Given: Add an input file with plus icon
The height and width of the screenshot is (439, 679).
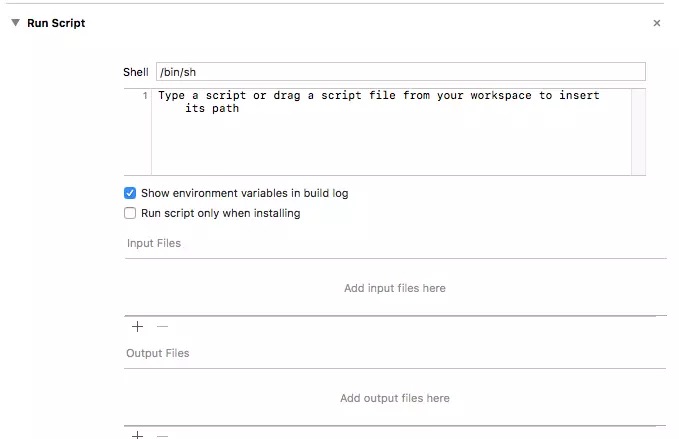Looking at the screenshot, I should tap(137, 326).
